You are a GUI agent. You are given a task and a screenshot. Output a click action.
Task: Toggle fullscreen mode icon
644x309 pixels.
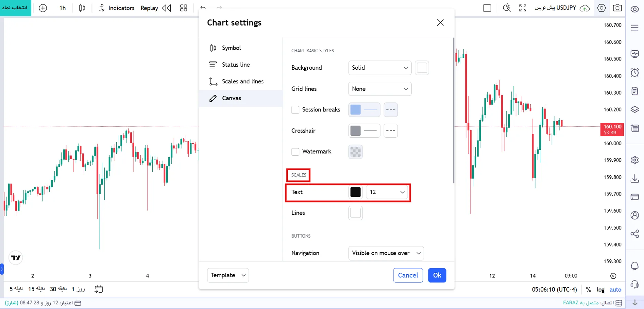(523, 8)
